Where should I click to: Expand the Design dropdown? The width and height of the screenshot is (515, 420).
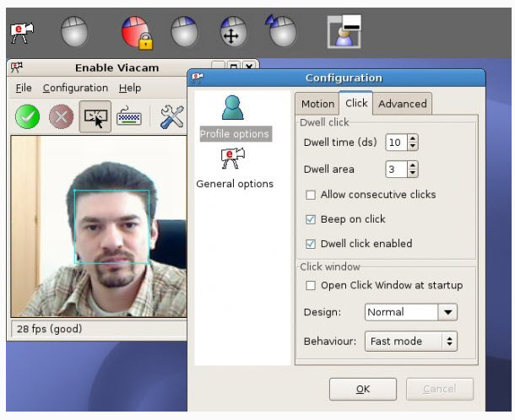447,312
